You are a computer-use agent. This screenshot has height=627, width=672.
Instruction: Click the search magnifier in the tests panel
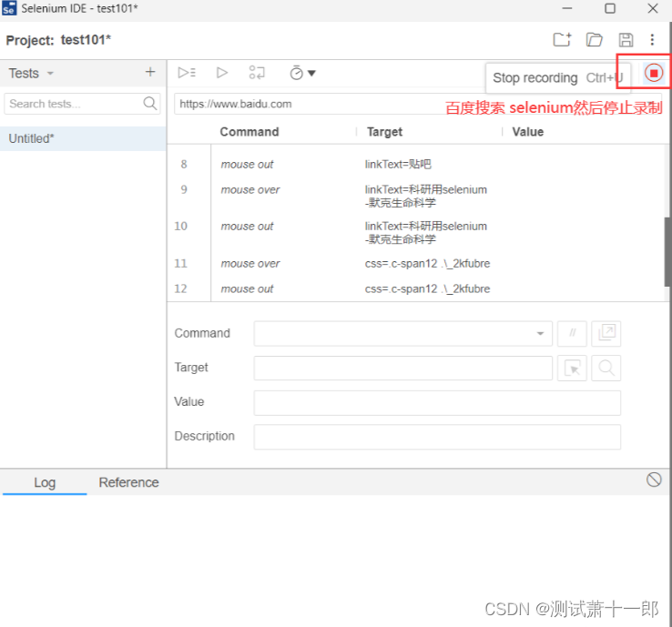point(150,103)
